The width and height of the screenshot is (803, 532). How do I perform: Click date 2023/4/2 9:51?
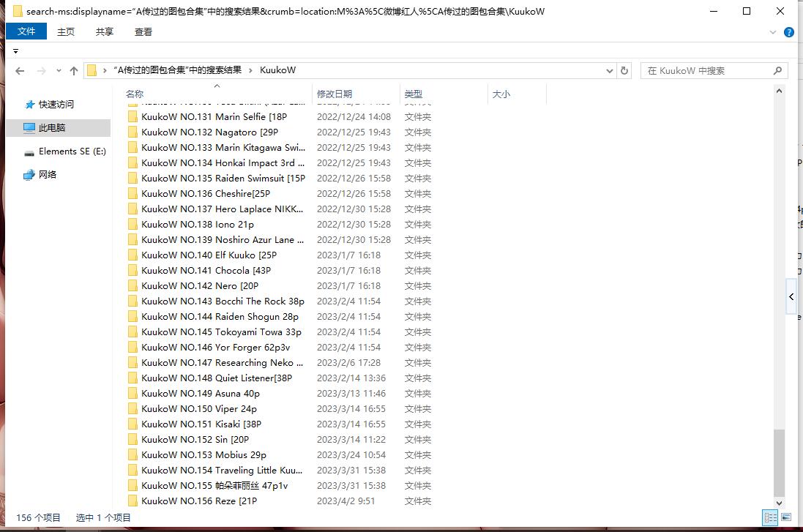[346, 501]
